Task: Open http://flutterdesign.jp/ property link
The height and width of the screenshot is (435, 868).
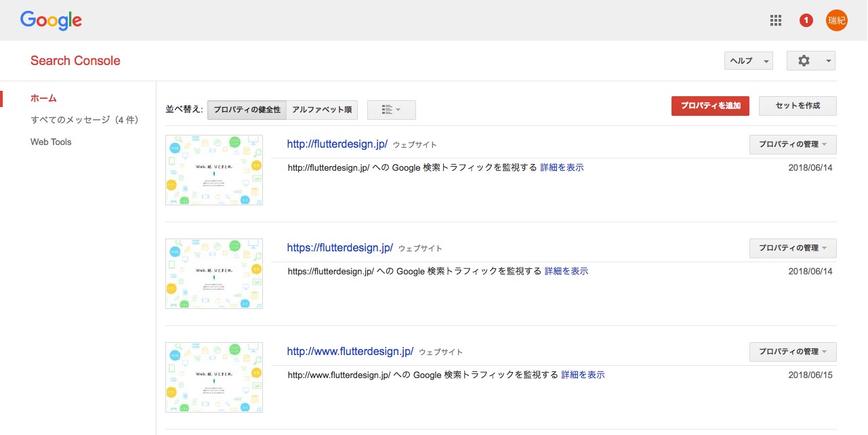Action: [x=337, y=144]
